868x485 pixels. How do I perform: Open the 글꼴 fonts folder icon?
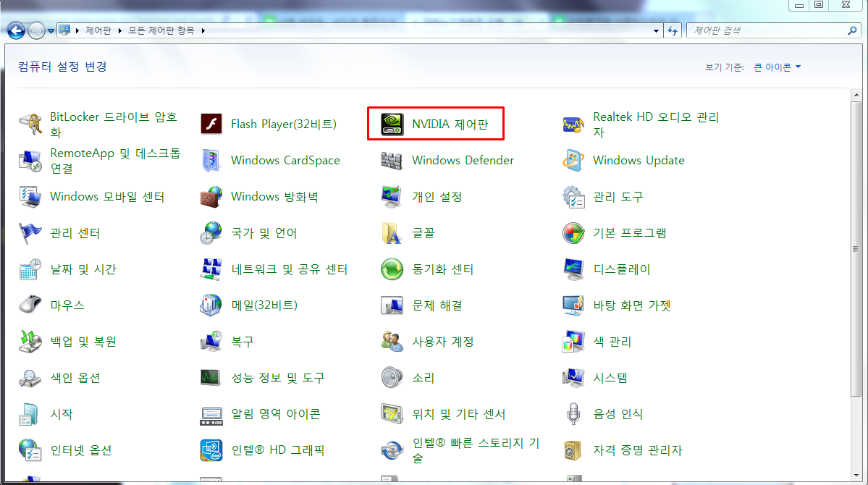click(392, 233)
